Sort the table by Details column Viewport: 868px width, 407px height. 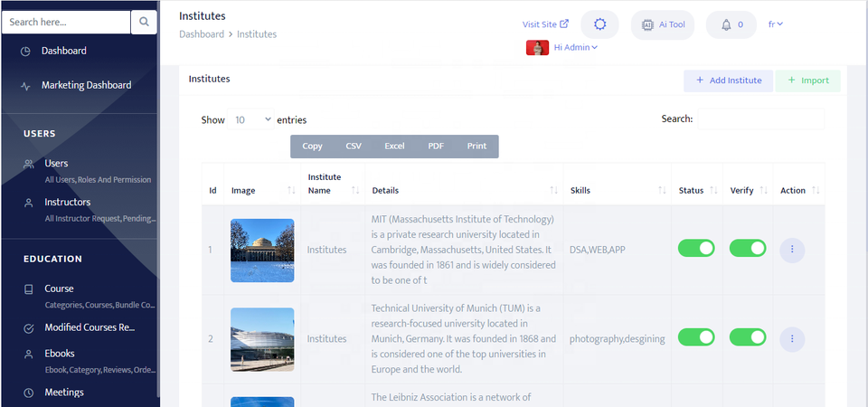(x=553, y=191)
